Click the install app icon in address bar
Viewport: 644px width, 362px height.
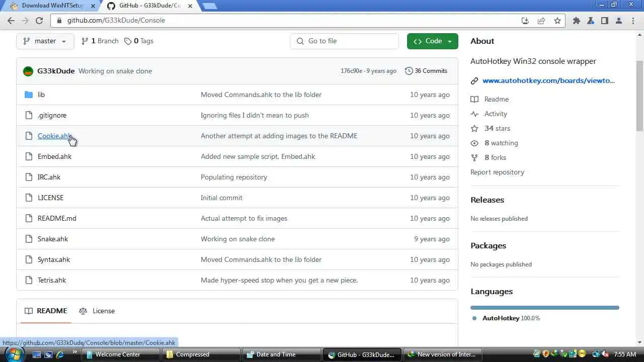pos(525,21)
